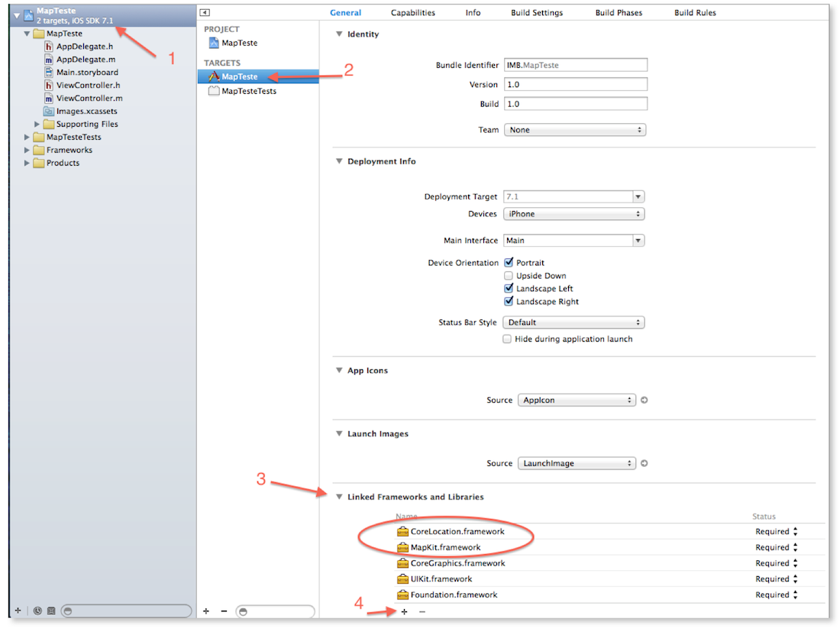The height and width of the screenshot is (632, 840).
Task: Click the CoreLocation.framework toolbox icon
Action: click(403, 531)
